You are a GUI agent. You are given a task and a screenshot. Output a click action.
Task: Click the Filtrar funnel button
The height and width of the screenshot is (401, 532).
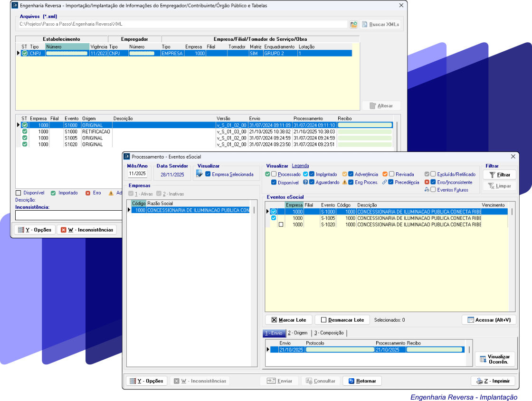(x=499, y=175)
